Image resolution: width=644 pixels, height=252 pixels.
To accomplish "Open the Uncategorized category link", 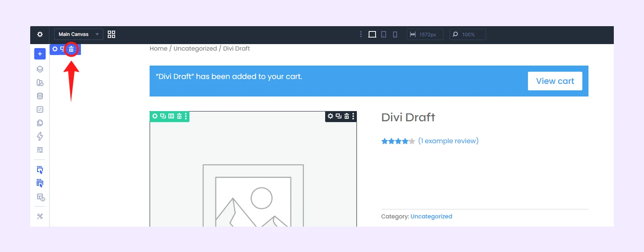I will (x=431, y=217).
